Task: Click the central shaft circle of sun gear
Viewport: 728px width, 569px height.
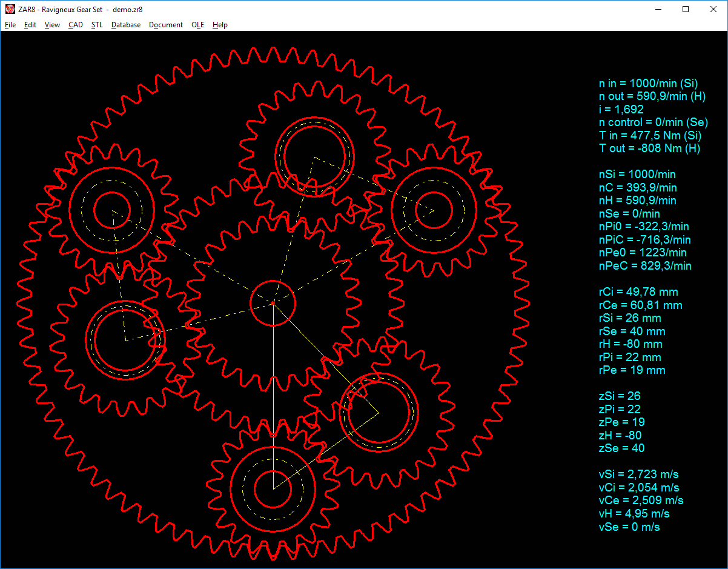Action: tap(273, 302)
